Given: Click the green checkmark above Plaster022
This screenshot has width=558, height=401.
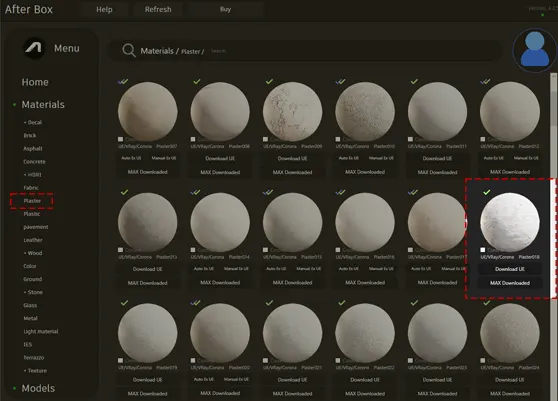Looking at the screenshot, I should 342,303.
